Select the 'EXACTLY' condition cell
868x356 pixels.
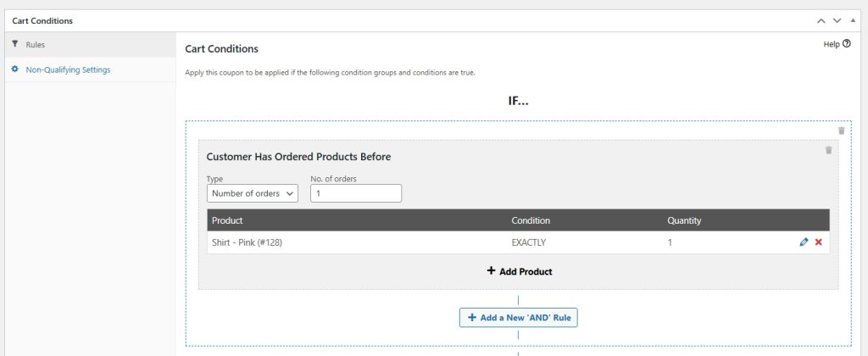tap(529, 242)
